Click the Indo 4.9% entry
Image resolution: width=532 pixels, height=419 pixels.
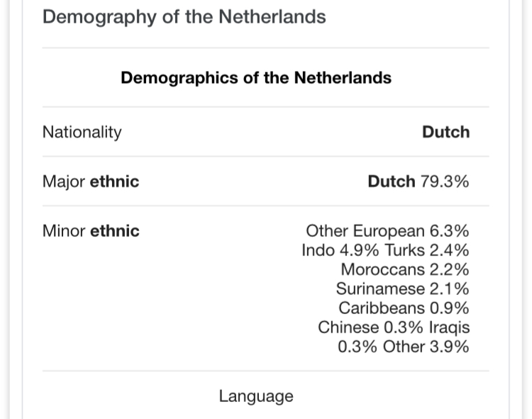(340, 250)
